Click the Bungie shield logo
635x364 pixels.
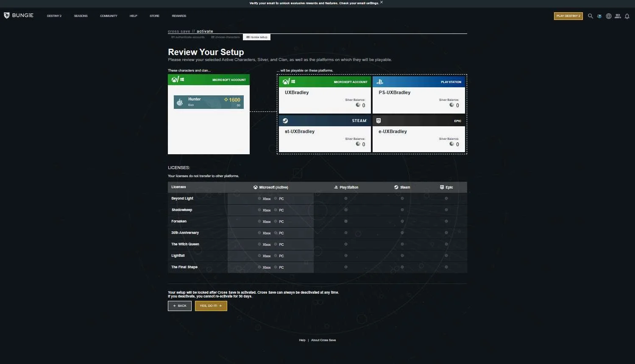[6, 16]
